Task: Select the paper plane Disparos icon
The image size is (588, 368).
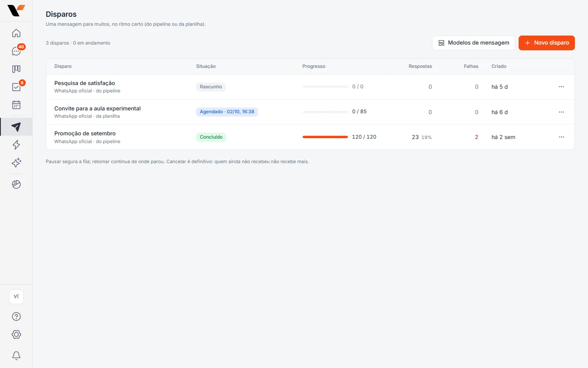Action: click(16, 127)
